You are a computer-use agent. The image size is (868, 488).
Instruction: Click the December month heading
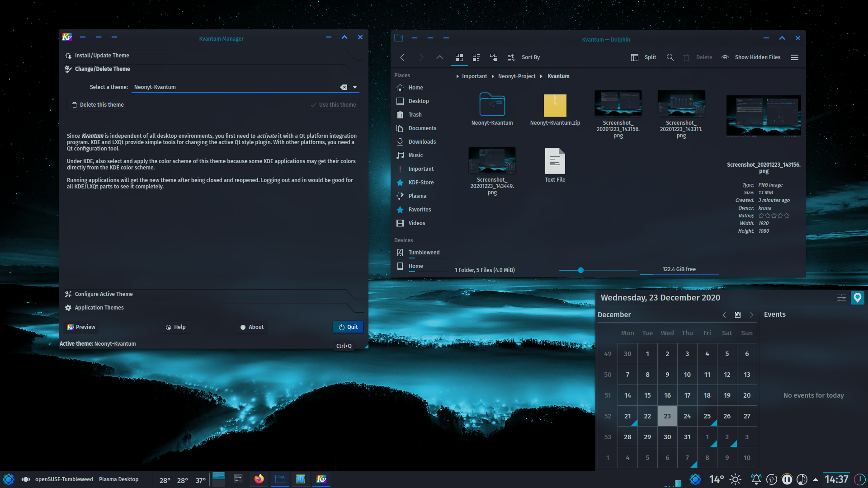(x=614, y=315)
